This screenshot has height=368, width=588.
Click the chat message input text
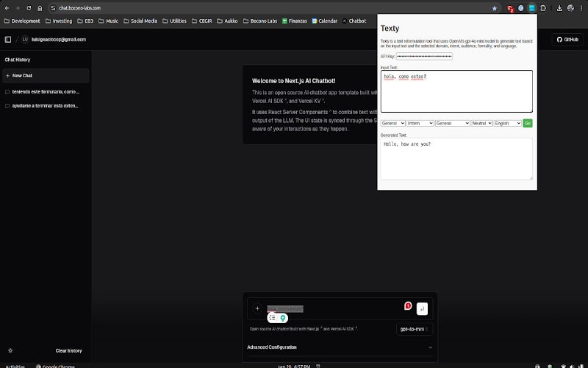click(x=284, y=308)
